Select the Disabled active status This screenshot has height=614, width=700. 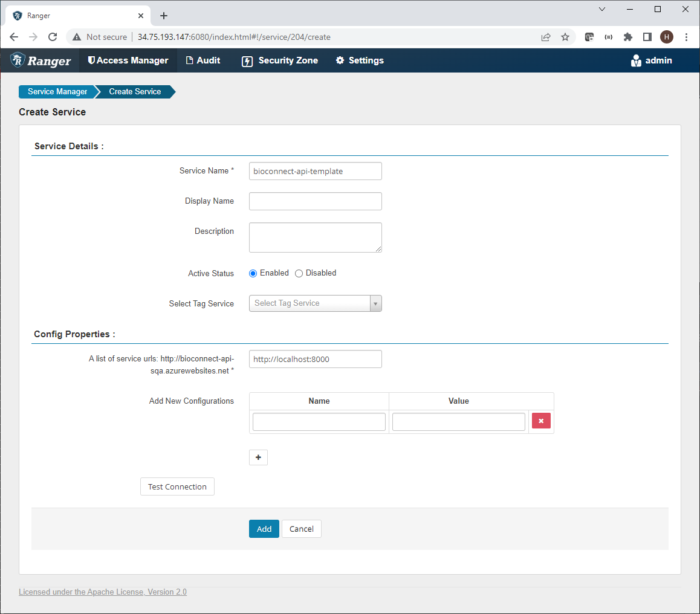point(299,273)
